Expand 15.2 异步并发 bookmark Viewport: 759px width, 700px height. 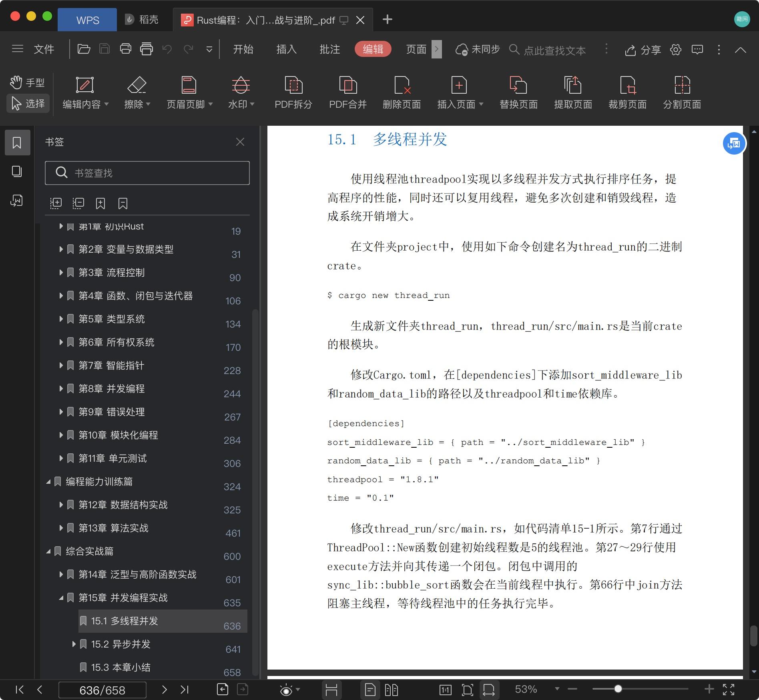[x=74, y=644]
